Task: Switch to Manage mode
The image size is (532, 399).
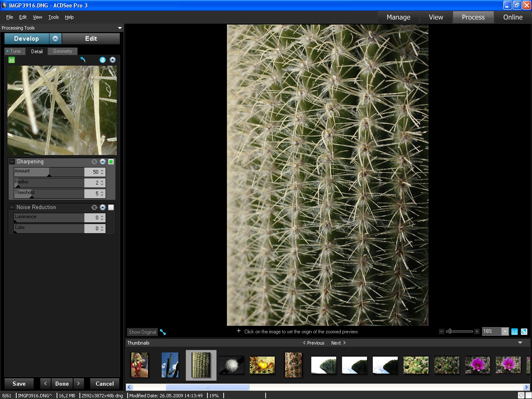Action: click(x=398, y=17)
